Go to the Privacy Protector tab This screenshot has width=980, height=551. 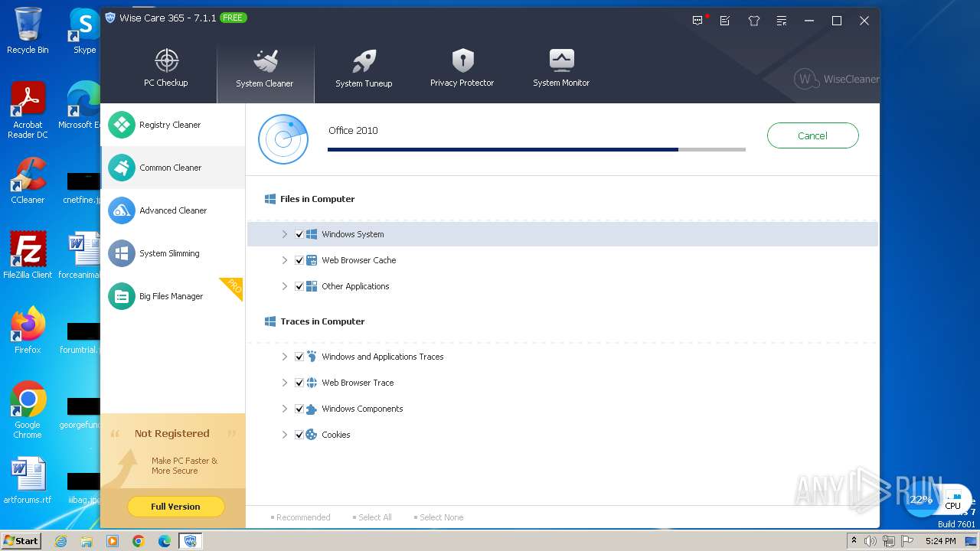click(x=462, y=68)
